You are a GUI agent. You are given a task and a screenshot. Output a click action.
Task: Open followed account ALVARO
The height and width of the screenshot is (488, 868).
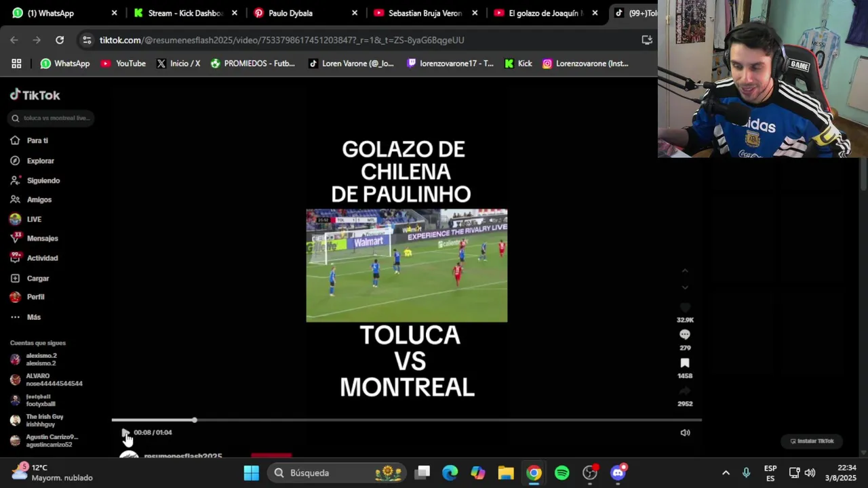[46, 380]
